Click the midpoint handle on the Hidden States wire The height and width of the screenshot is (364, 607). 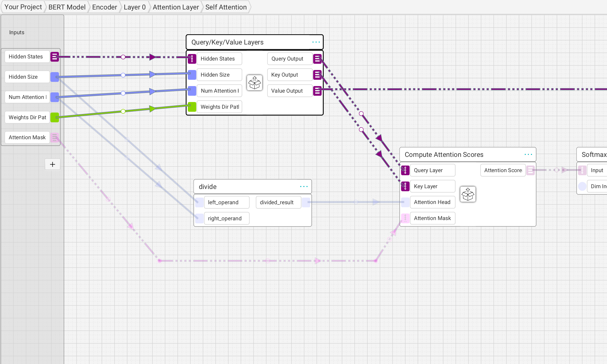click(123, 57)
